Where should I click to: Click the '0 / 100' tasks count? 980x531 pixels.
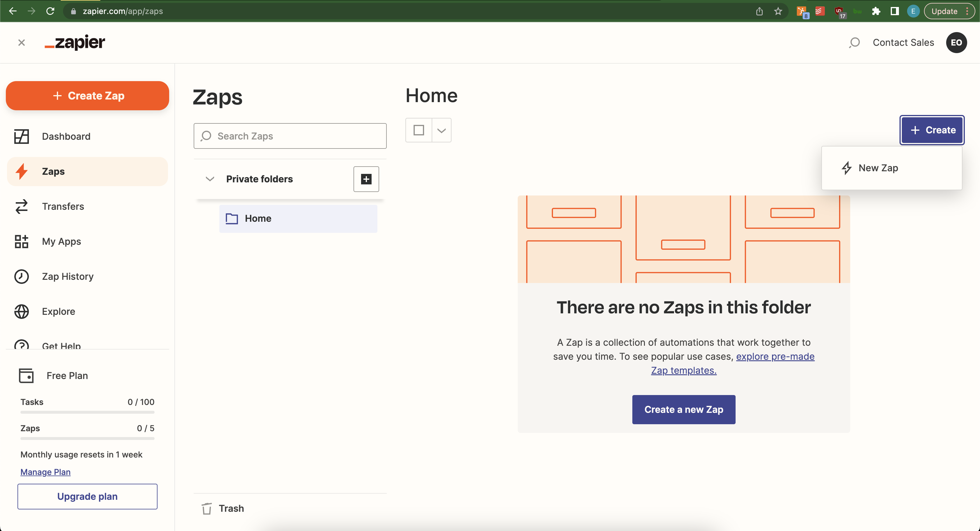141,402
